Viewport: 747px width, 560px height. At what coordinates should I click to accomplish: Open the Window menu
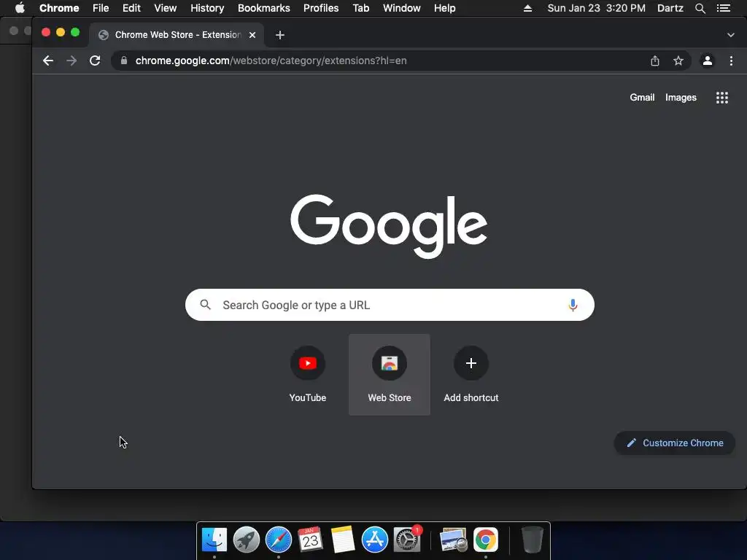click(402, 8)
